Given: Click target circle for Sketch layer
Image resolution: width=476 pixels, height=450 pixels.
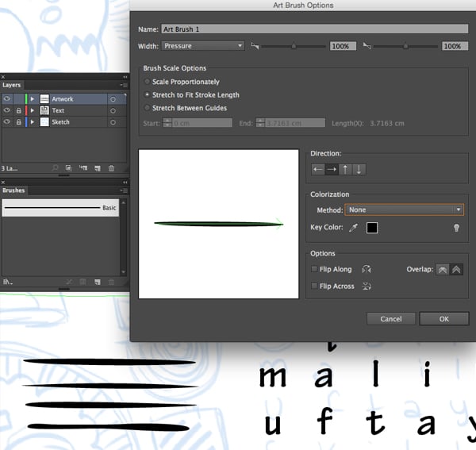Looking at the screenshot, I should 113,122.
